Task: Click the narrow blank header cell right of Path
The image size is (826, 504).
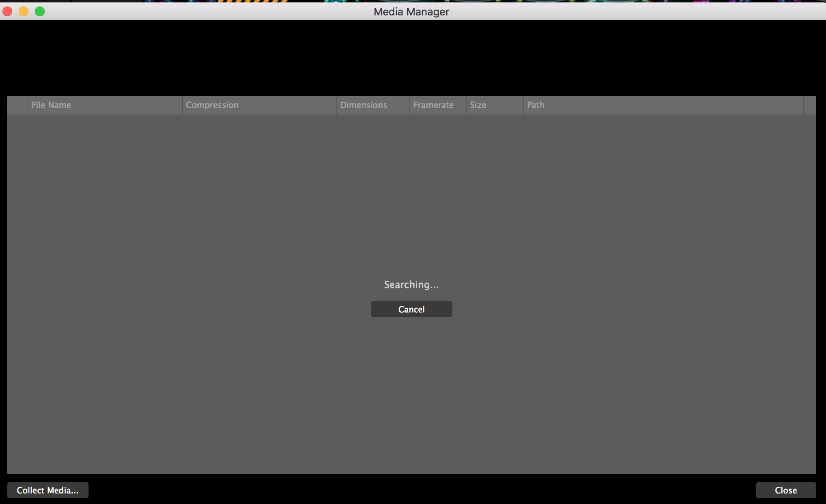Action: coord(810,105)
